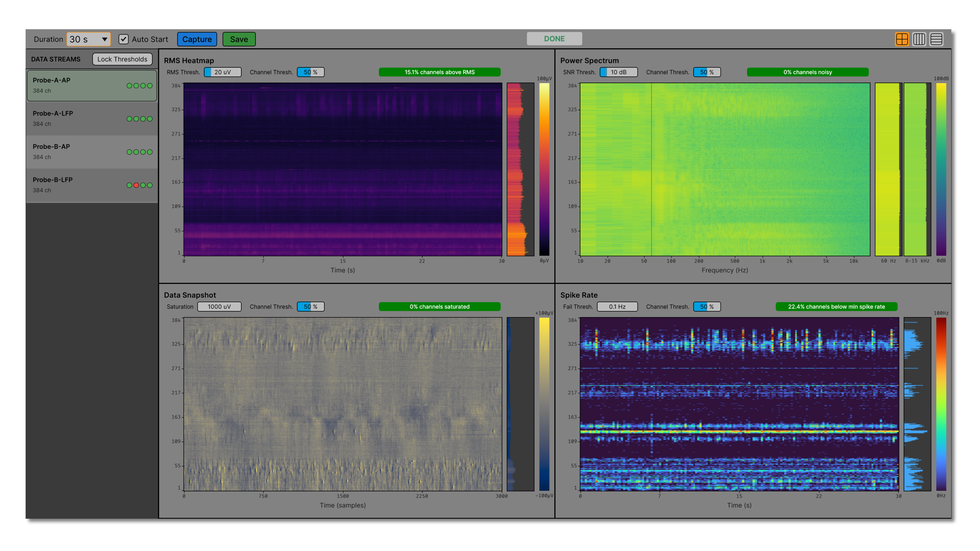Click the 8-15 kHz power column

click(x=917, y=169)
